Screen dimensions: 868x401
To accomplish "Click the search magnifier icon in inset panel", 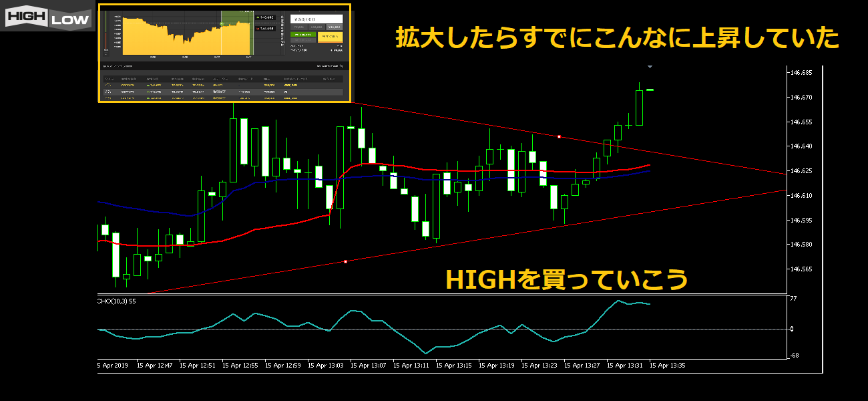I will pyautogui.click(x=341, y=66).
